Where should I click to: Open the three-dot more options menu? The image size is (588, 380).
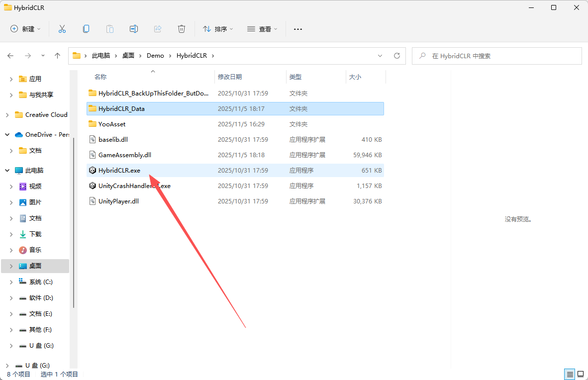298,29
